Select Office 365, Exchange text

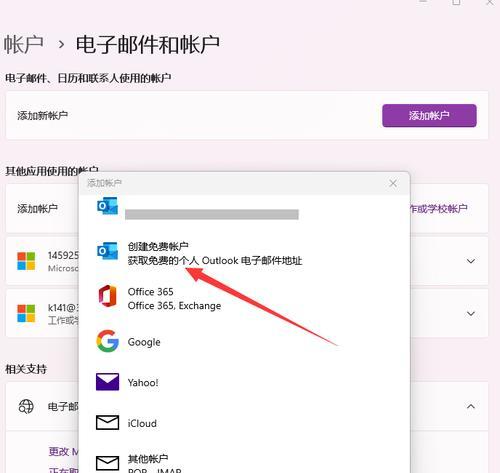tap(174, 306)
